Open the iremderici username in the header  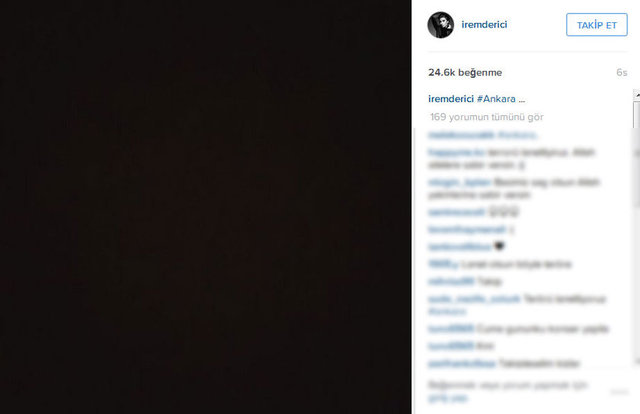point(484,24)
